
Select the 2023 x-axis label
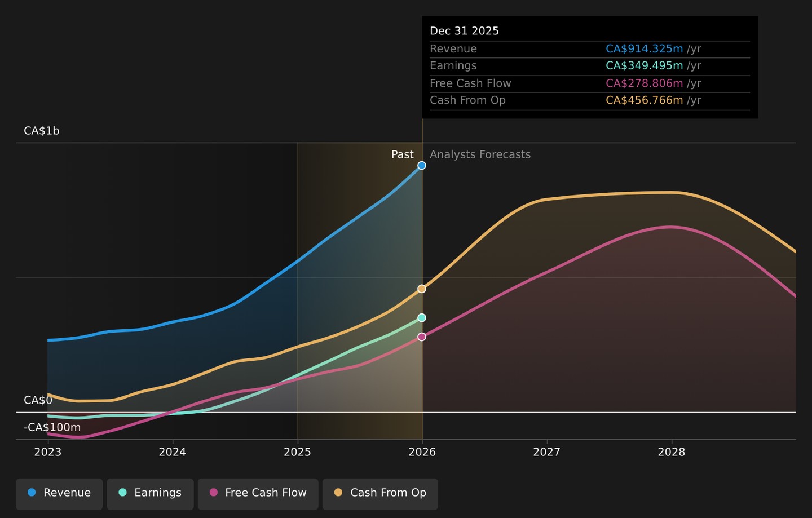[48, 452]
